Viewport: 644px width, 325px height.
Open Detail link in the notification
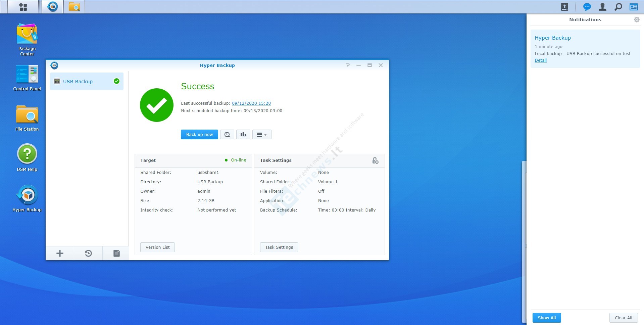(x=541, y=60)
